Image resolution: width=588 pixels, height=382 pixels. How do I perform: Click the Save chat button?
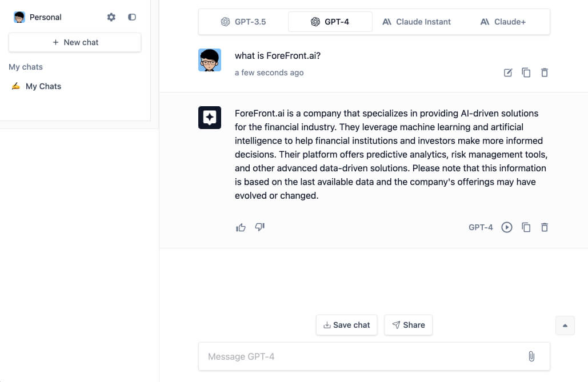[346, 325]
